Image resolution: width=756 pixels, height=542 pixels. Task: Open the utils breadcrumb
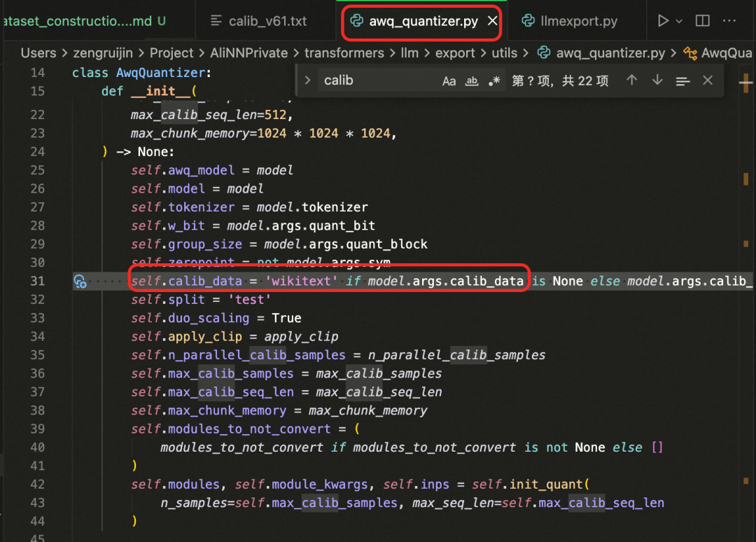(x=504, y=53)
